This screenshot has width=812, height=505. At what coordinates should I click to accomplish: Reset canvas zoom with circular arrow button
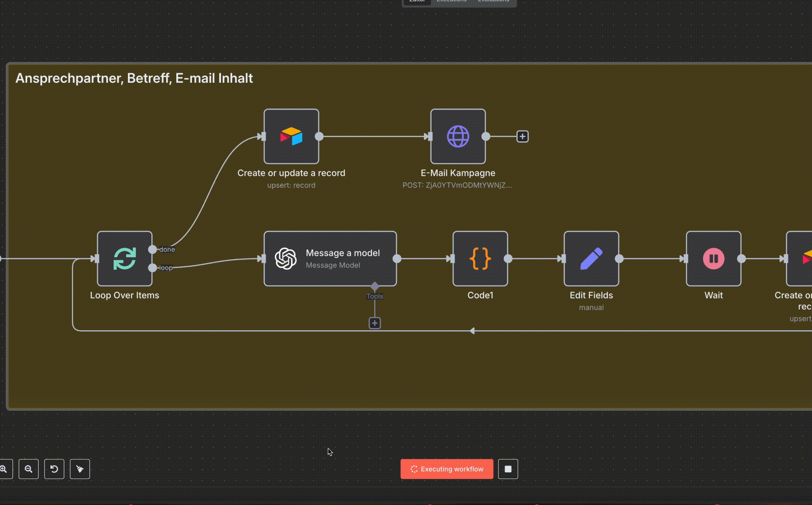(54, 469)
